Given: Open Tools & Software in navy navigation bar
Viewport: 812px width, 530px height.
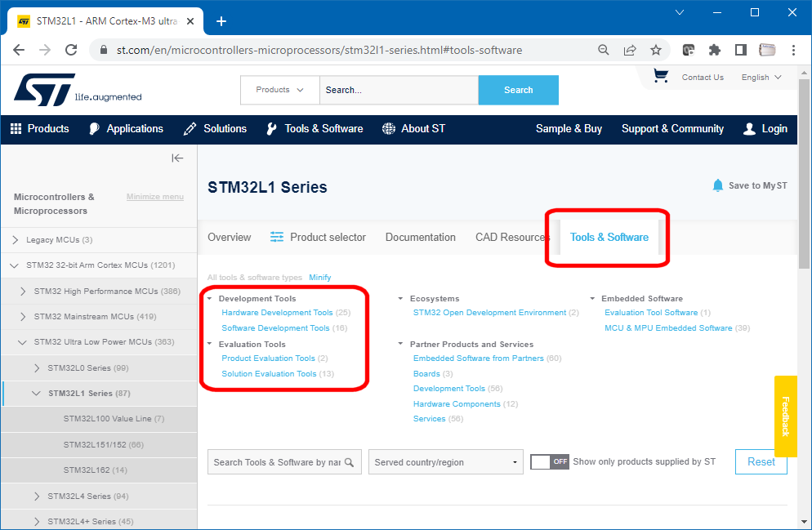Looking at the screenshot, I should point(315,129).
